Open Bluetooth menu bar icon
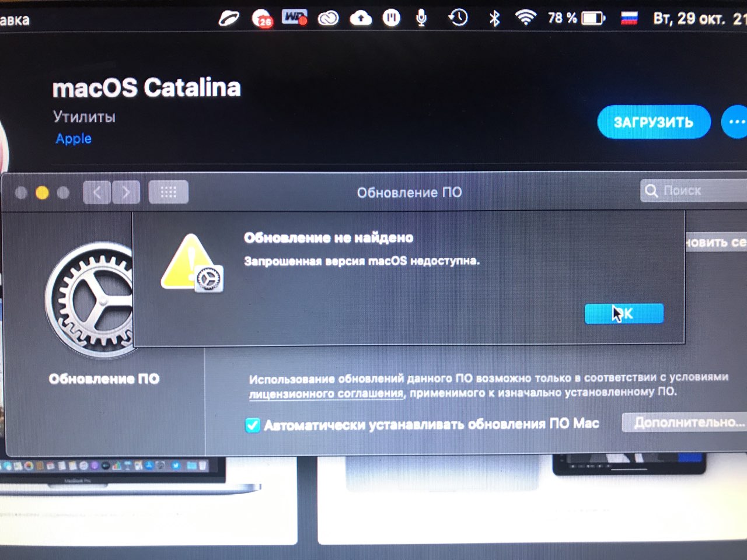 pyautogui.click(x=494, y=18)
